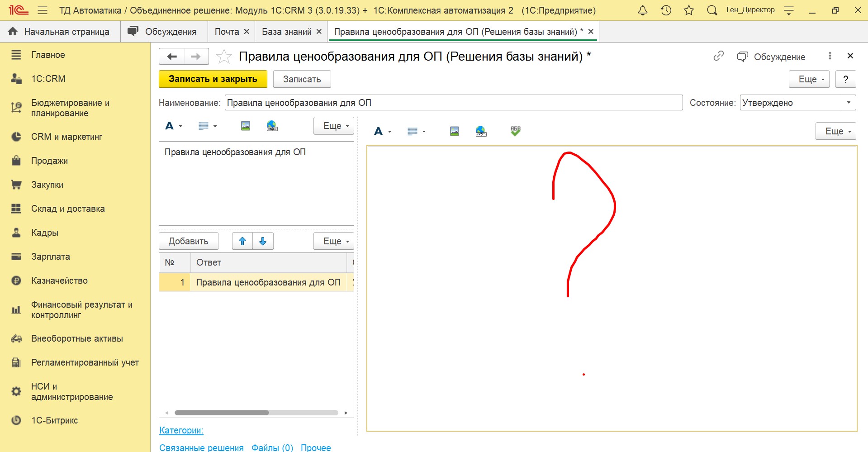Open Кадры sidebar section
The height and width of the screenshot is (452, 868).
click(x=44, y=233)
